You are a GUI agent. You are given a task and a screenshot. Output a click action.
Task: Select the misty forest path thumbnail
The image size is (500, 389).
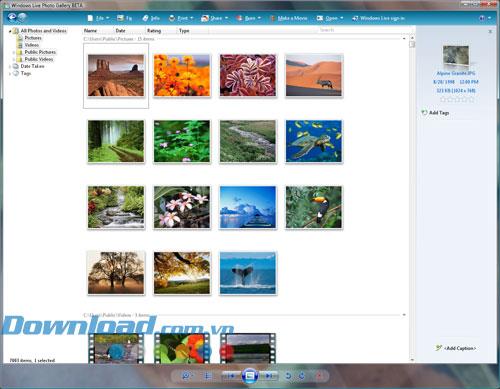click(x=116, y=141)
